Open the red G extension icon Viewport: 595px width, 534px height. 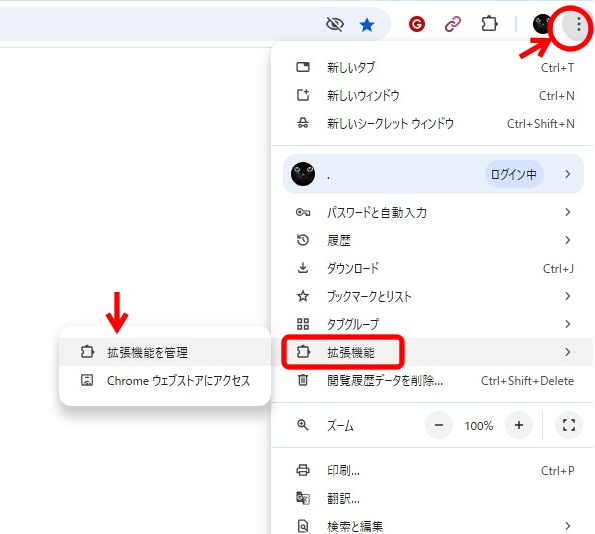tap(417, 25)
